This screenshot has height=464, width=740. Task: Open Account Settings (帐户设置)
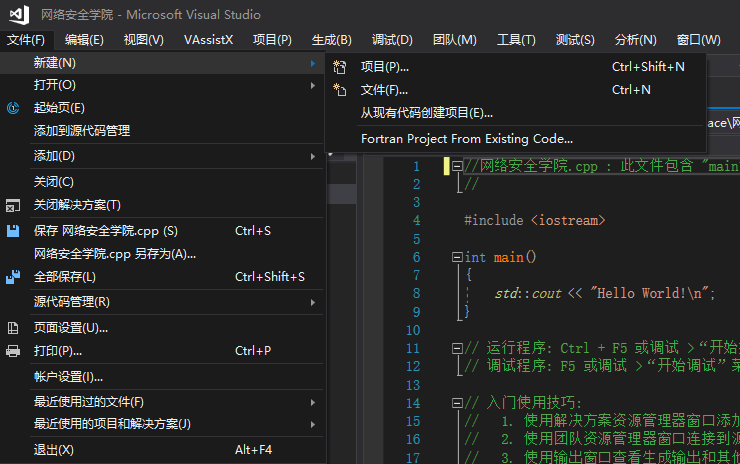(68, 377)
